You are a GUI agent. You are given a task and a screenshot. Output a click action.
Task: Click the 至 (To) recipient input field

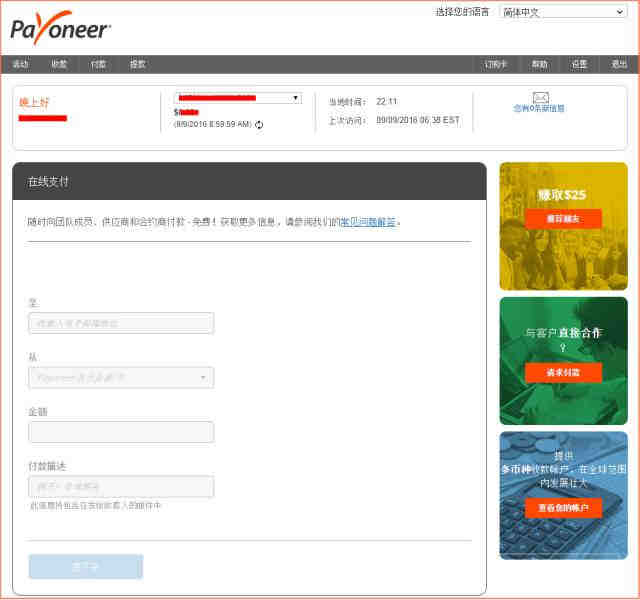(x=121, y=323)
